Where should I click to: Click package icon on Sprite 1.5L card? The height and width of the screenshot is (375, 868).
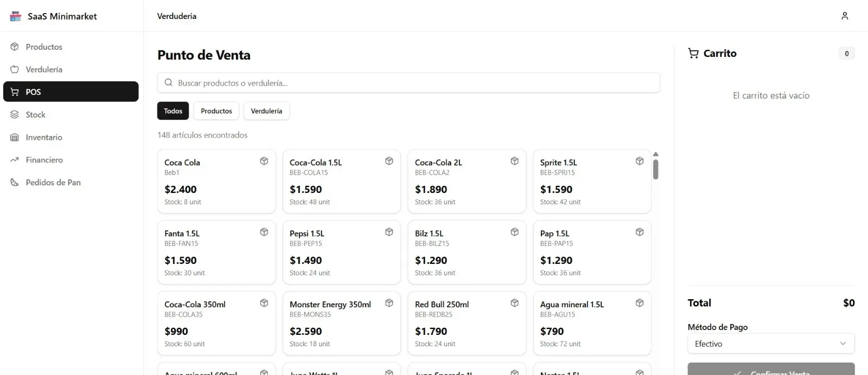pos(640,161)
